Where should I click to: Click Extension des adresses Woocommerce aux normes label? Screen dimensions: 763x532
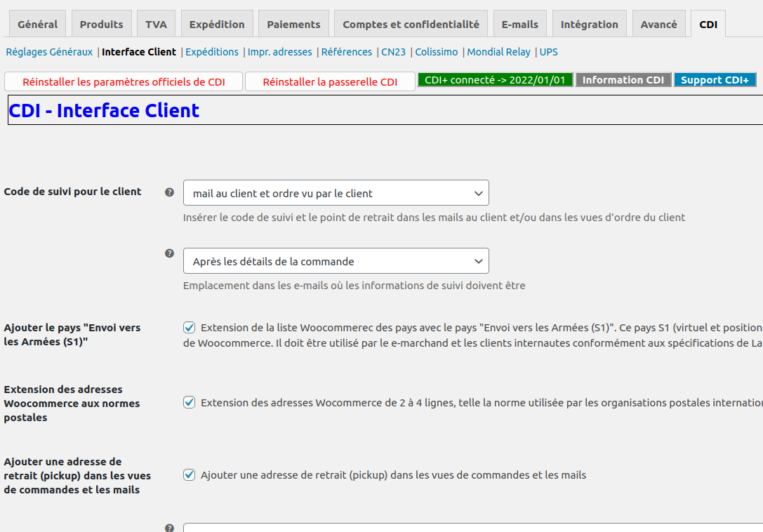[x=72, y=404]
